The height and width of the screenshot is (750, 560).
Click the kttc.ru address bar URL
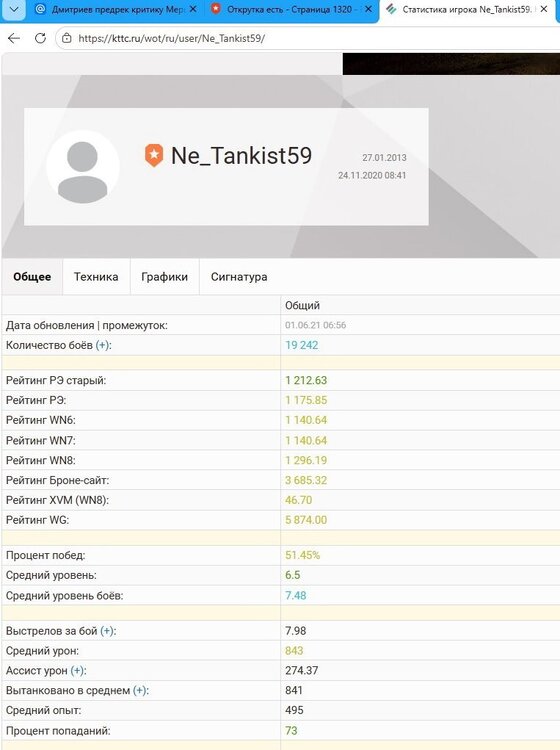[x=172, y=38]
